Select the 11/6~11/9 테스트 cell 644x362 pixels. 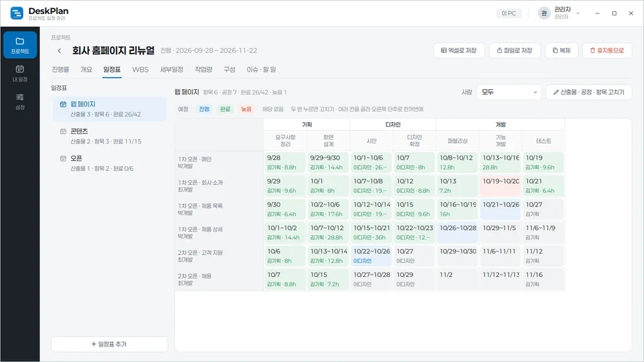(543, 233)
